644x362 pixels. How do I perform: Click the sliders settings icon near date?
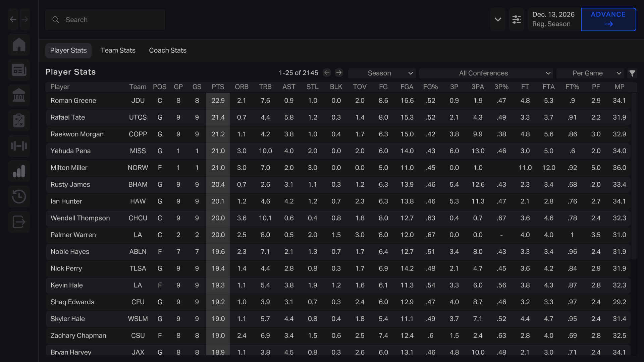click(516, 19)
